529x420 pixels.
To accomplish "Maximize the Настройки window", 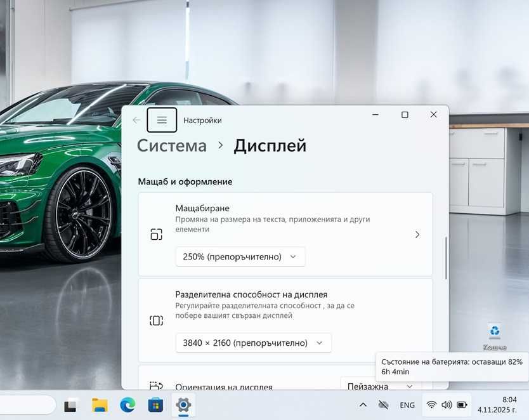I will tap(405, 115).
